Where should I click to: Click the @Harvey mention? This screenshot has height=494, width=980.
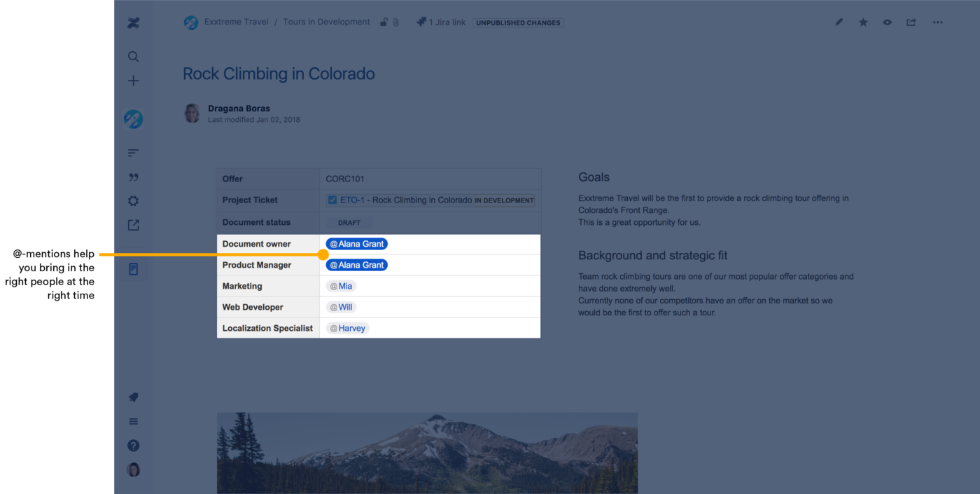[348, 328]
